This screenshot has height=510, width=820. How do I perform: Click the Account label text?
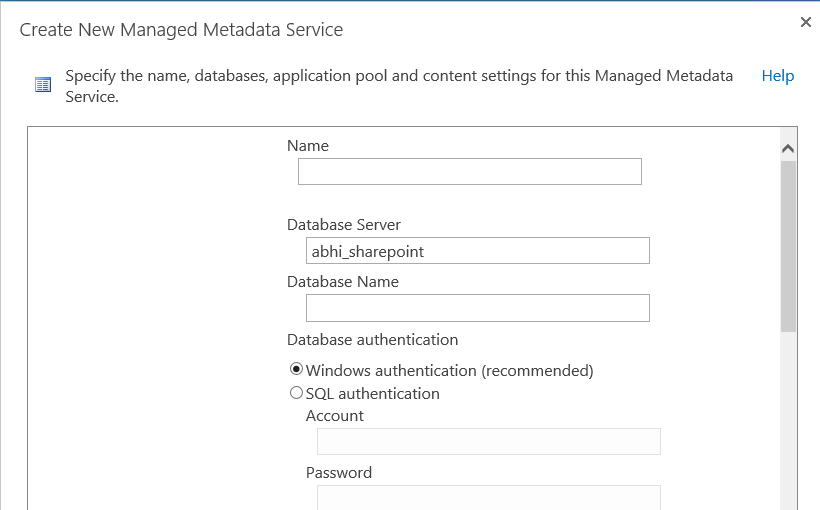tap(334, 416)
